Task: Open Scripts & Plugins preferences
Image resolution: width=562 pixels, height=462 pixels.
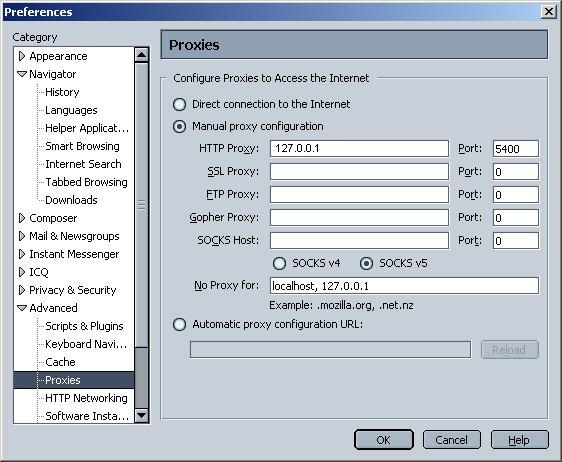Action: [84, 326]
